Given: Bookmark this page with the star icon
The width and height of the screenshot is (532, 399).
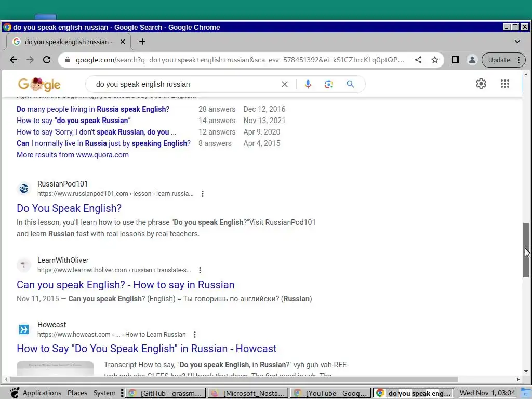Looking at the screenshot, I should coord(435,60).
